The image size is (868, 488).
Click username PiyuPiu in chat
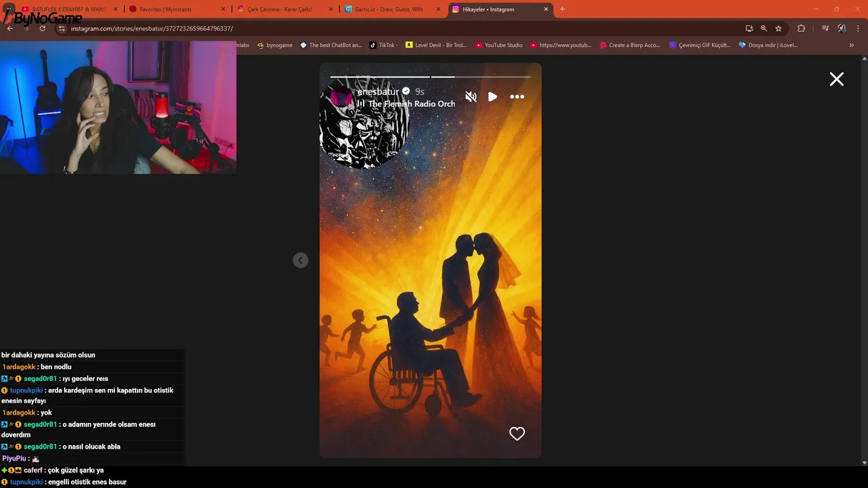point(14,459)
